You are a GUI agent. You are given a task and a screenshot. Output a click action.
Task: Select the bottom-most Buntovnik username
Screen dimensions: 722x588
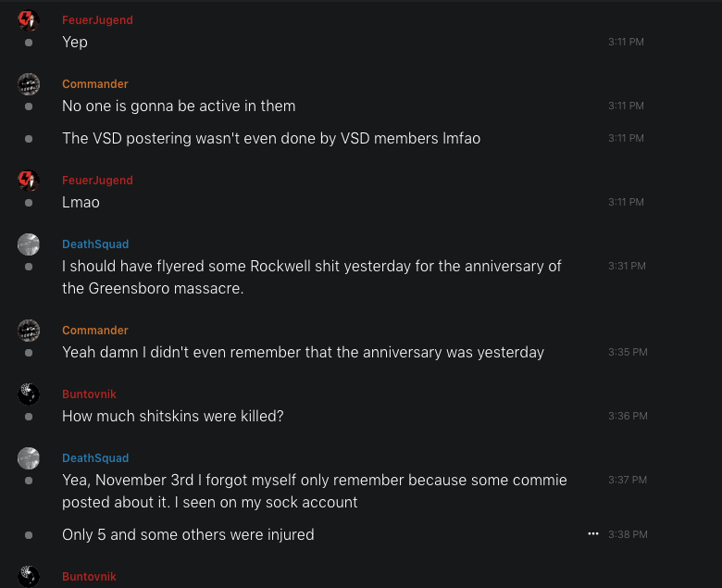(x=89, y=577)
